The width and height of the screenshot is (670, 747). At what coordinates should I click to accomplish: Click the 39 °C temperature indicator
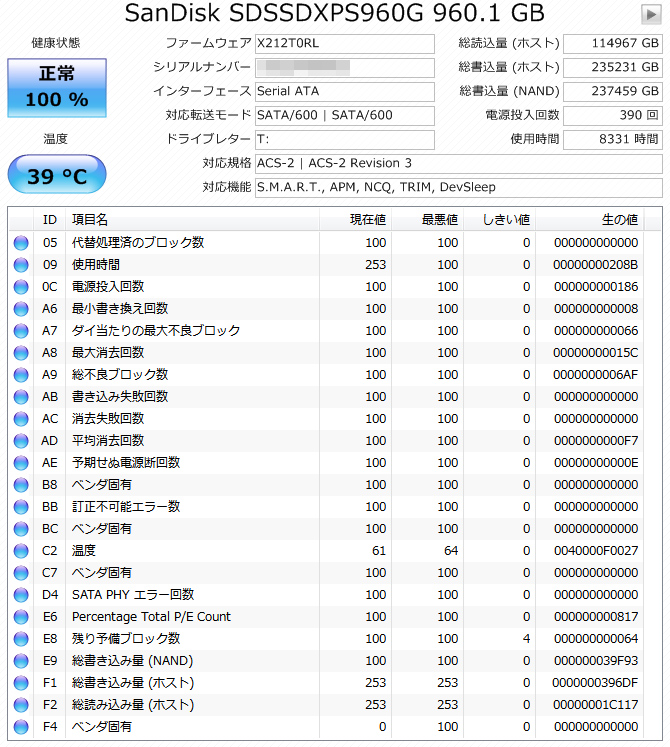click(x=57, y=174)
